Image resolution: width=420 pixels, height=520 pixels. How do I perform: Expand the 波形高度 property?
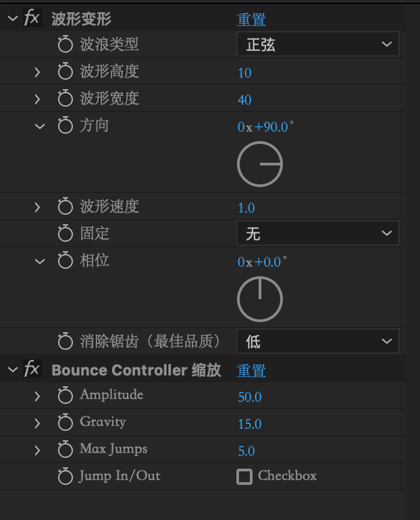point(38,72)
